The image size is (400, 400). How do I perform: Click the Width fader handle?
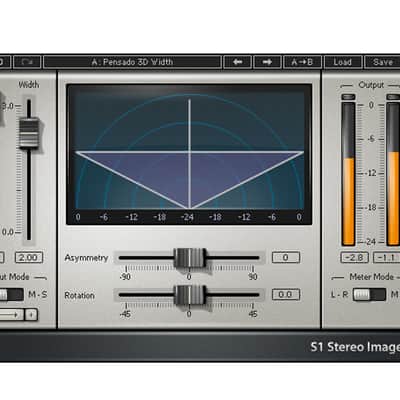pos(29,133)
